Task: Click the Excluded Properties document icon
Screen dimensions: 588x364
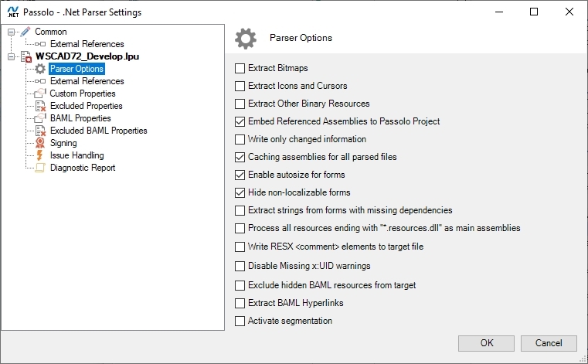Action: pyautogui.click(x=40, y=106)
